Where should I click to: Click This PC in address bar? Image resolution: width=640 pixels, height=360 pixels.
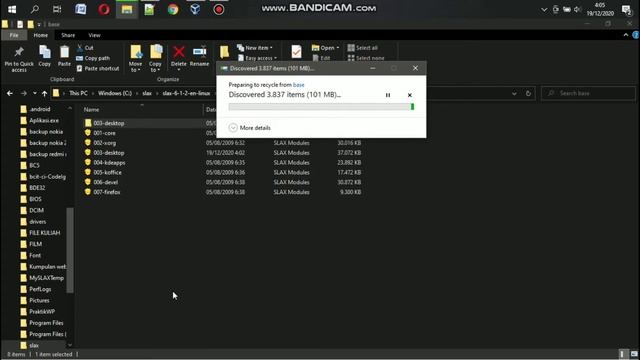tap(78, 93)
